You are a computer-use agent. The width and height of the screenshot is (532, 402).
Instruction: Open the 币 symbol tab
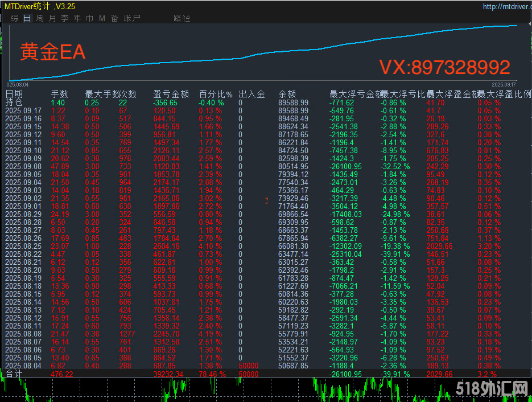90,18
